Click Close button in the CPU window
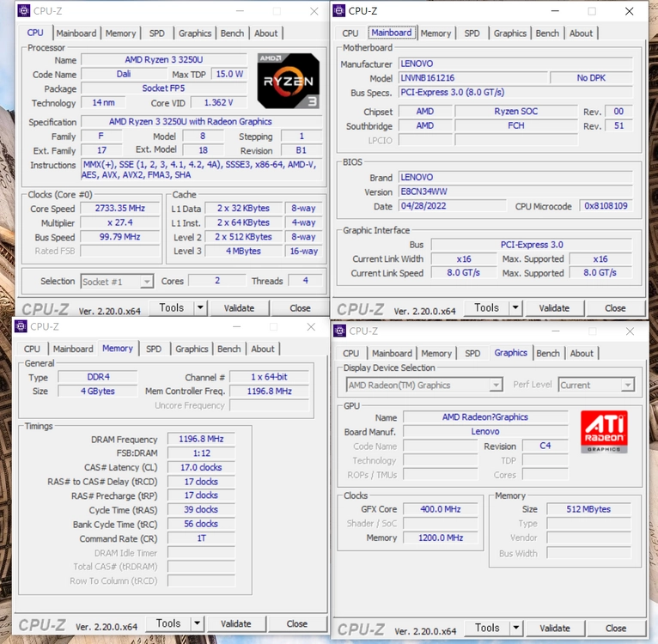Viewport: 658px width, 644px height. click(x=300, y=308)
